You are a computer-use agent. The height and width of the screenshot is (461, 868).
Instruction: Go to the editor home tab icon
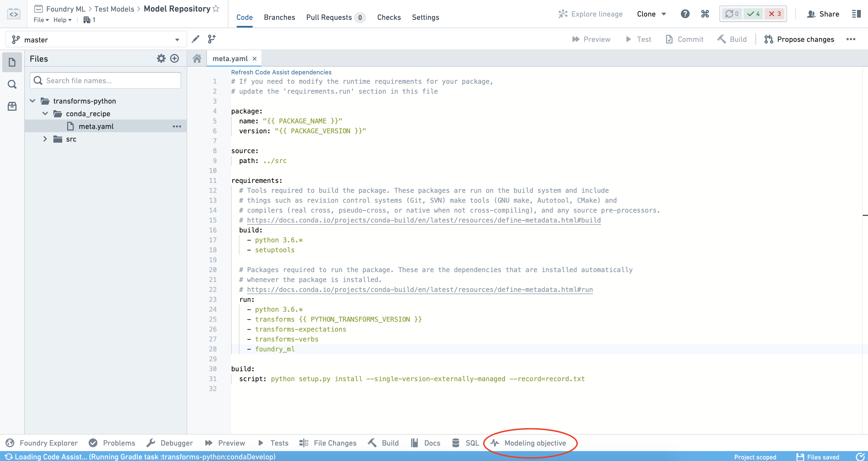pos(197,59)
